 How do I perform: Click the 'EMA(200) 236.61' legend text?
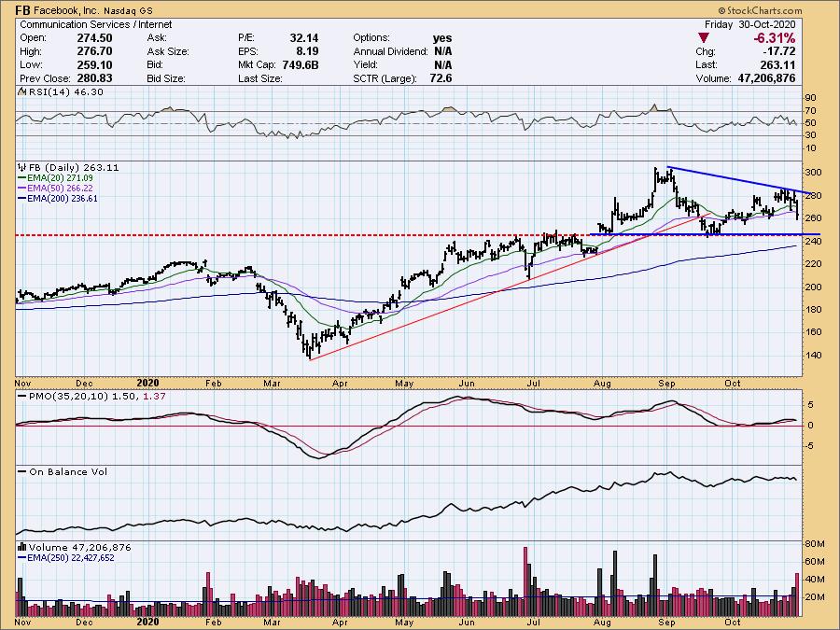63,198
